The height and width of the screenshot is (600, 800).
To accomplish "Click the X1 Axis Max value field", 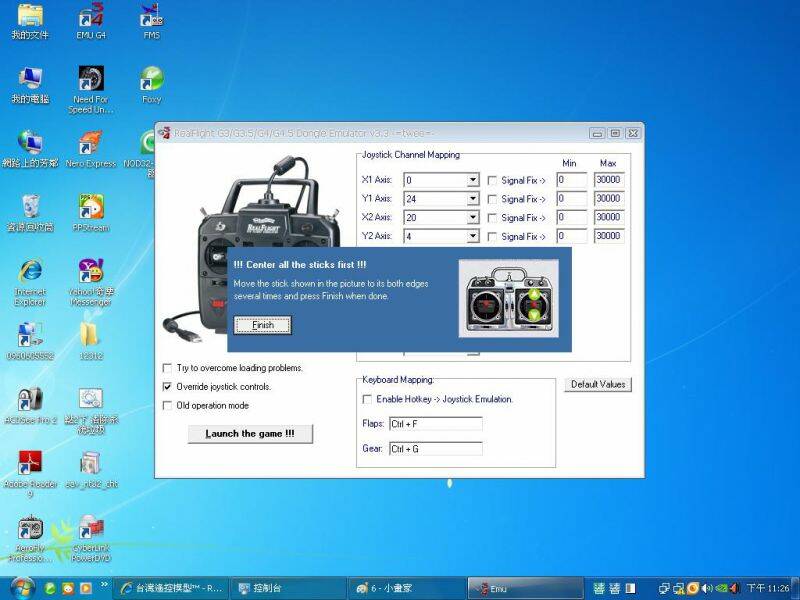I will pyautogui.click(x=609, y=180).
